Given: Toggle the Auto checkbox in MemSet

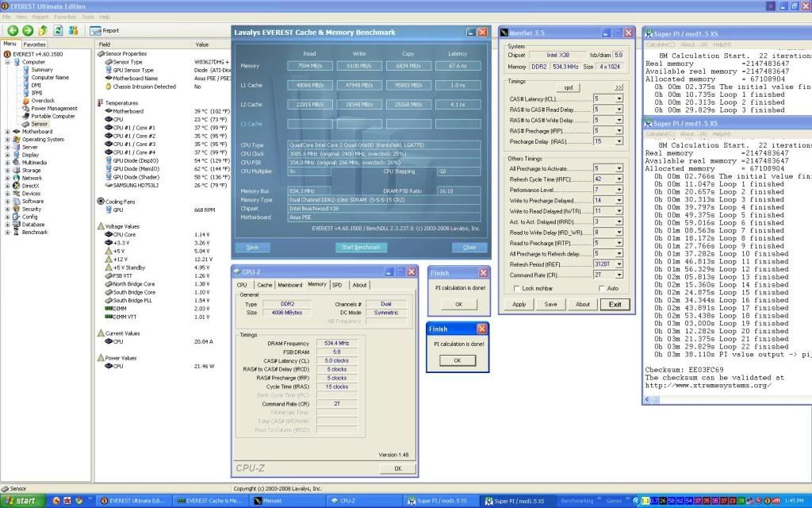Looking at the screenshot, I should pos(601,288).
